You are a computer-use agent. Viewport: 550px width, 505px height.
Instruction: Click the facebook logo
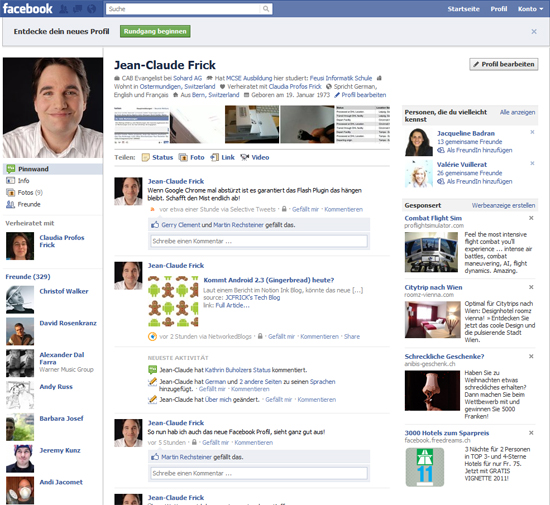pyautogui.click(x=27, y=8)
